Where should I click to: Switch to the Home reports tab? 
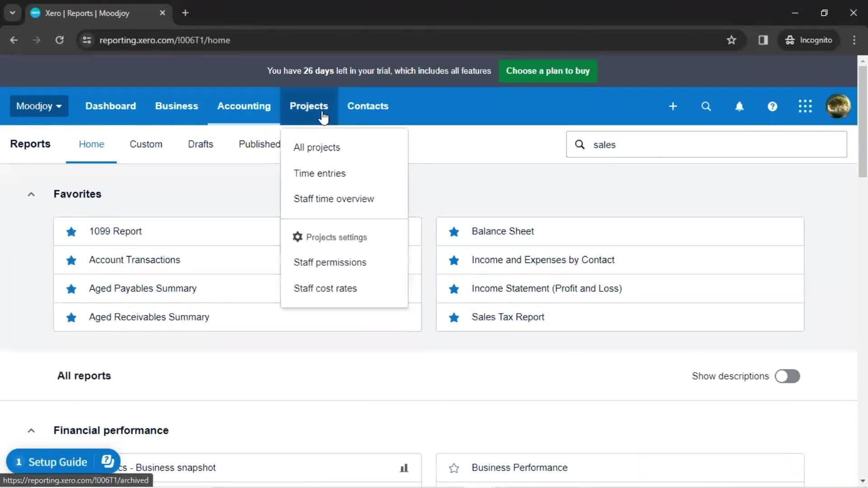coord(91,144)
